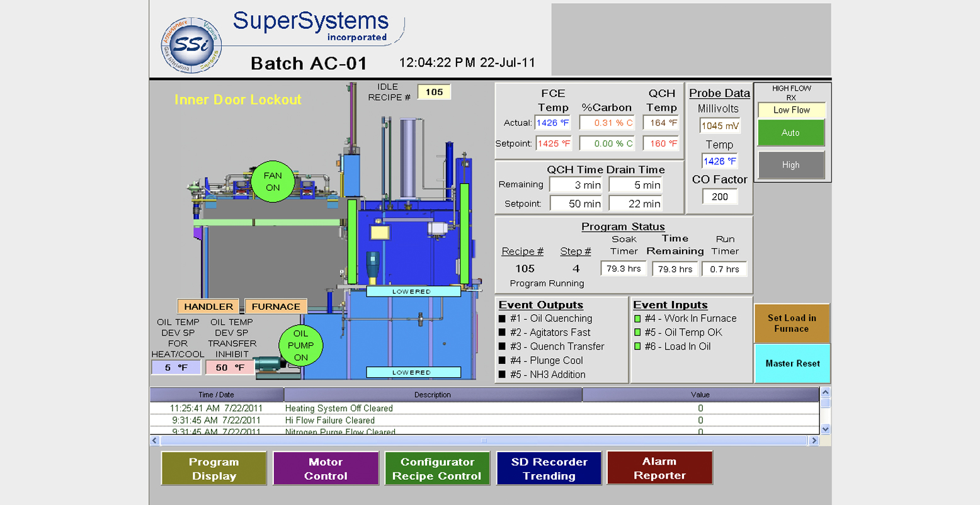Click the OIL PUMP ON indicator circle
This screenshot has width=980, height=505.
pyautogui.click(x=300, y=345)
